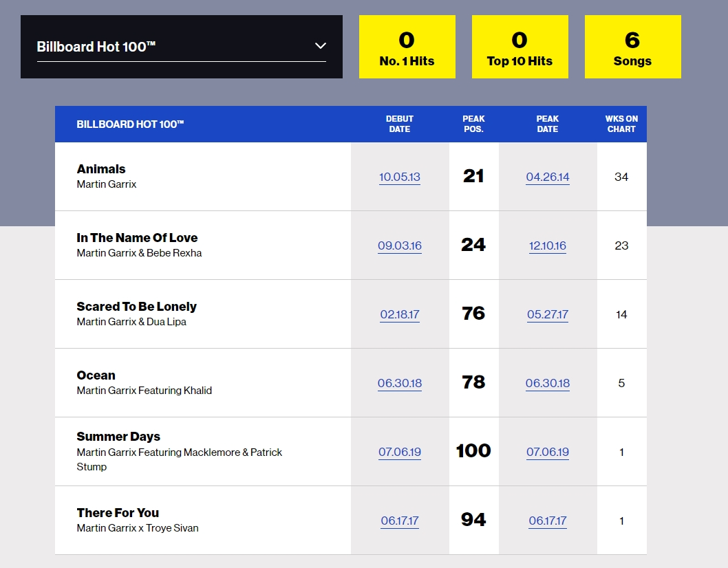Click peak position 76
Viewport: 728px width, 568px height.
pos(473,314)
